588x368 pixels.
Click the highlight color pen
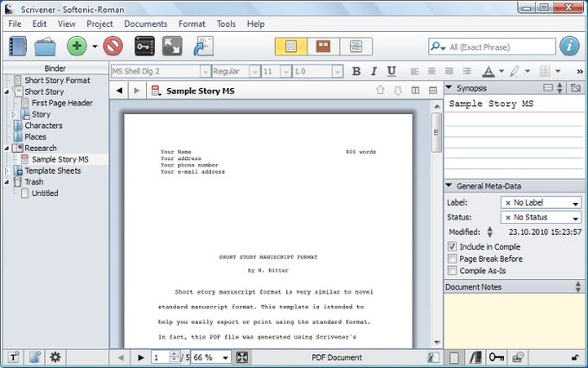tap(514, 71)
